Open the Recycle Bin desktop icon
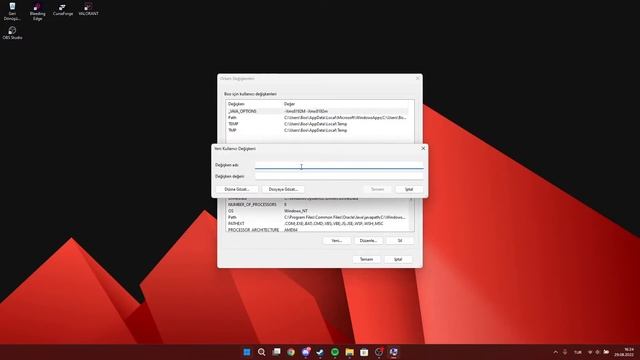 (x=12, y=11)
